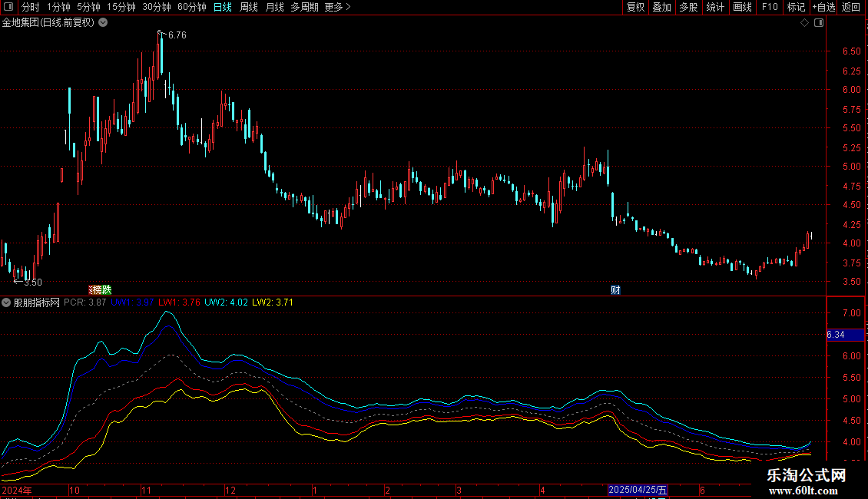
Task: Click the month 12 date axis marker
Action: [230, 491]
